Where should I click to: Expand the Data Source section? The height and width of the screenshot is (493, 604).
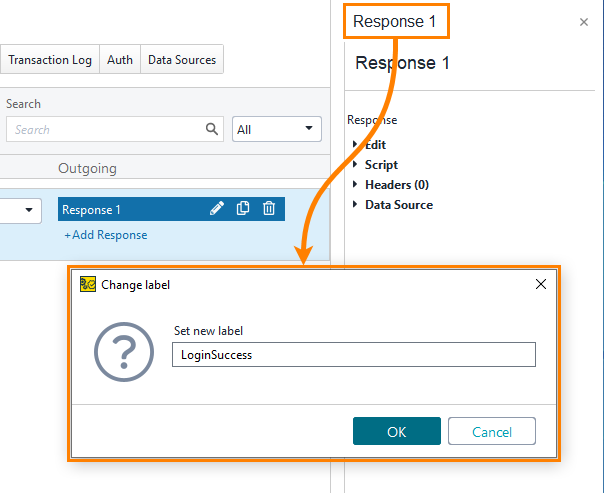pos(355,205)
